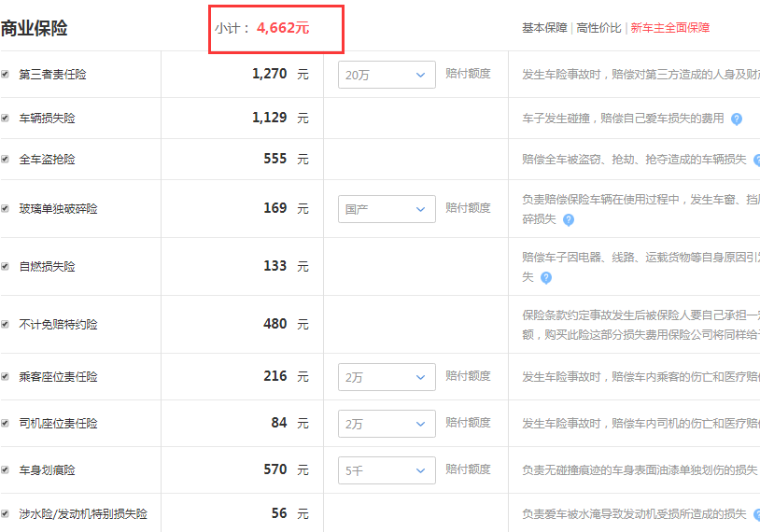Click the 169 元 premium value

pyautogui.click(x=286, y=208)
